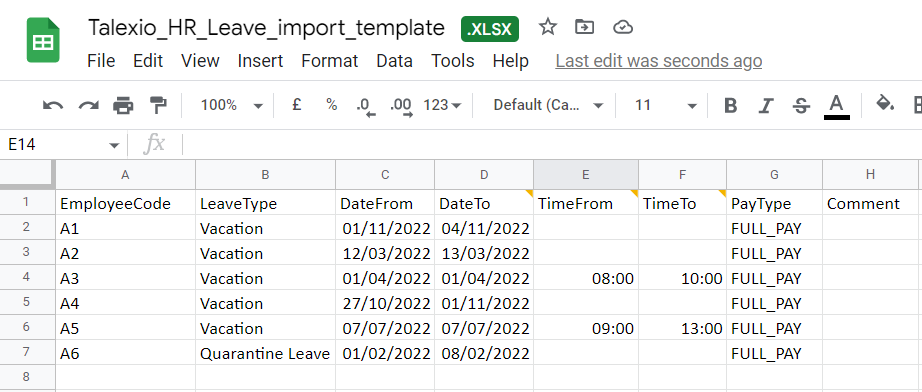Viewport: 922px width, 392px height.
Task: Open the text color picker
Action: coord(836,107)
